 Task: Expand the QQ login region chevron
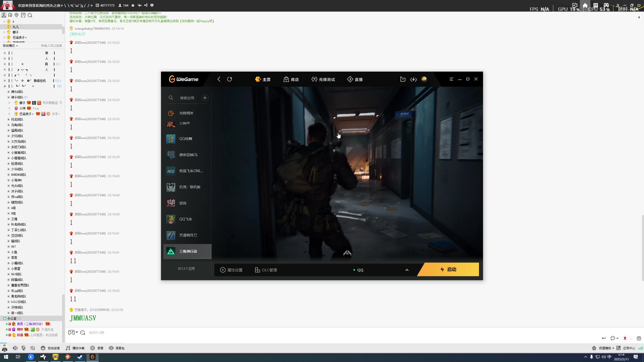click(407, 270)
